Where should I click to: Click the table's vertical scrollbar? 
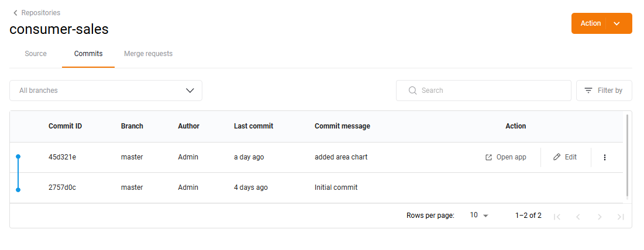pos(627,156)
